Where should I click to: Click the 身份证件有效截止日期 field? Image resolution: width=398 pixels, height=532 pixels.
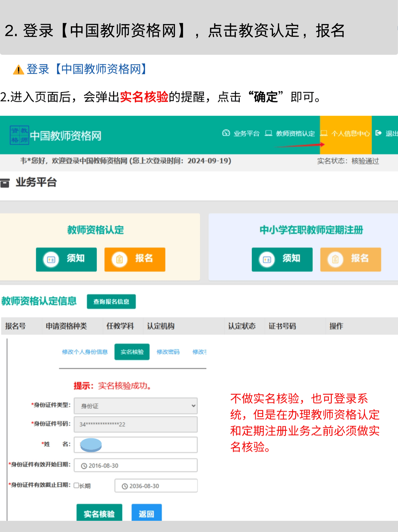point(156,486)
